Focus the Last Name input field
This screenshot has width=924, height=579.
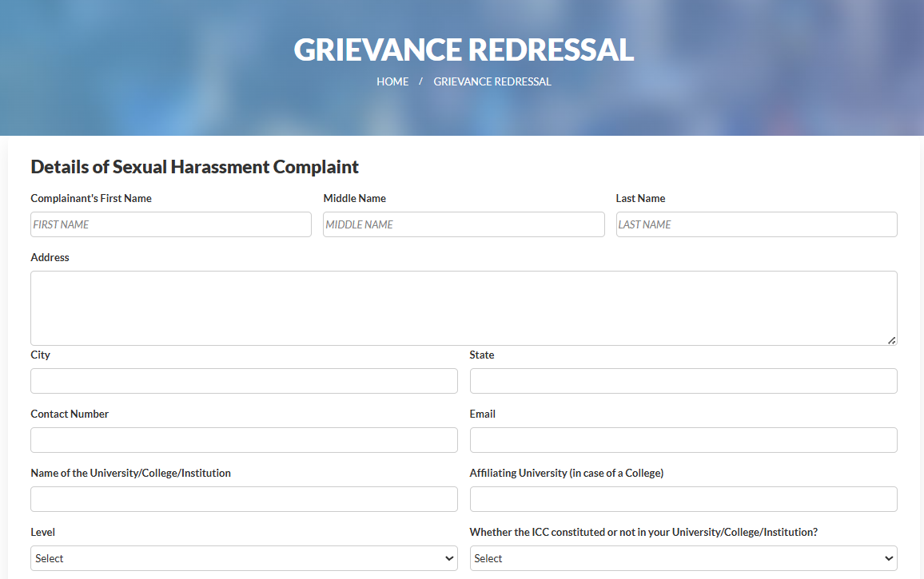pos(757,224)
